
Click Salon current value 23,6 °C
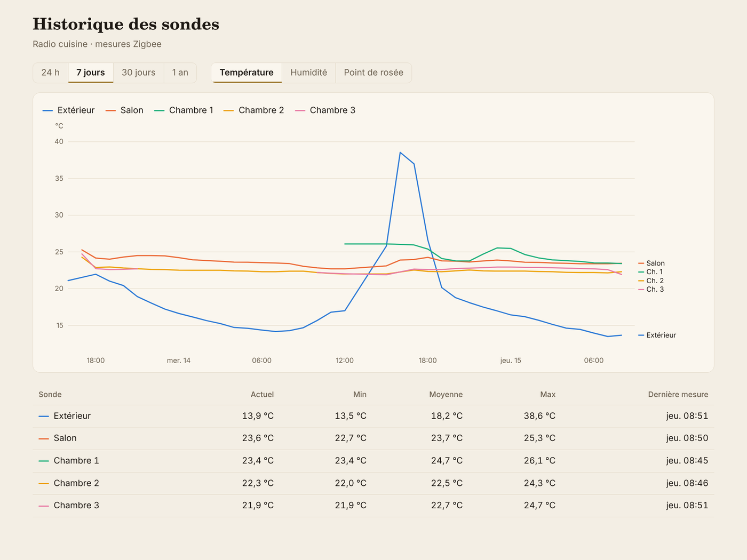click(x=258, y=438)
